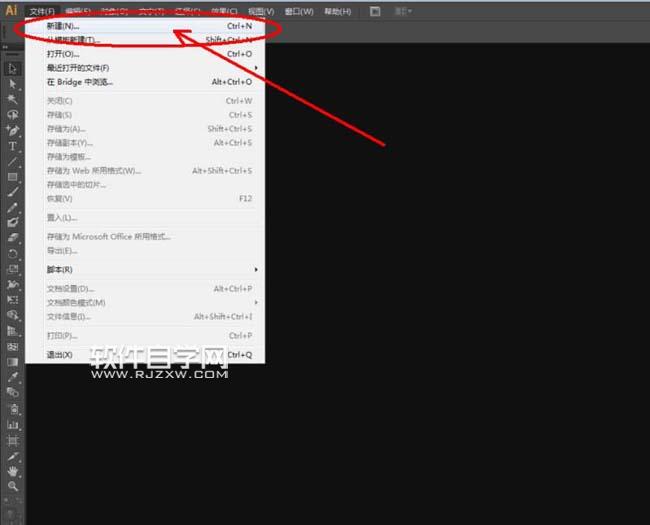Select the Hand tool
Viewport: 650px width, 525px height.
[x=12, y=471]
